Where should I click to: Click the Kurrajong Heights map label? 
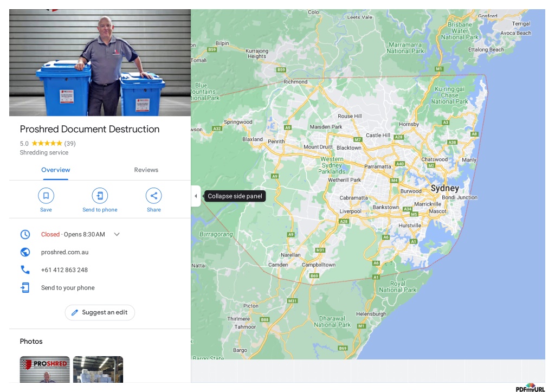tap(257, 54)
